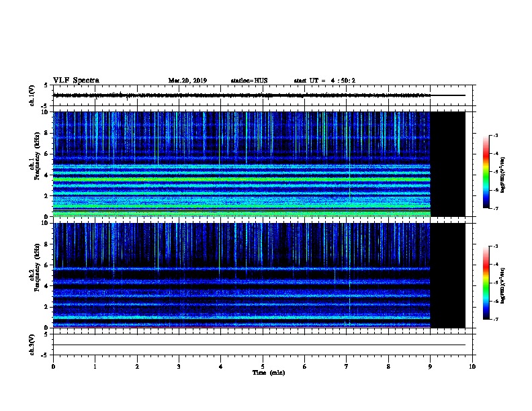The height and width of the screenshot is (411, 532).
Task: Click the lower ch.2 color scale bar
Action: pyautogui.click(x=486, y=283)
